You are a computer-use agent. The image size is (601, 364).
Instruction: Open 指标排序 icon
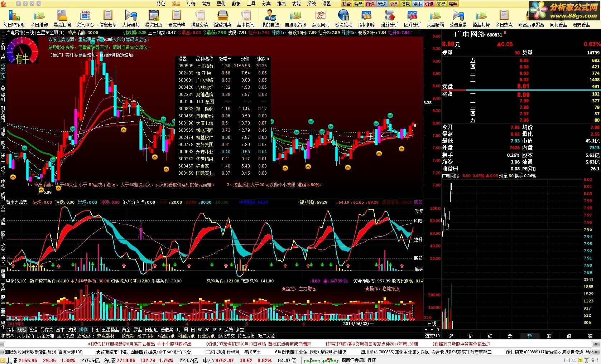tap(366, 19)
